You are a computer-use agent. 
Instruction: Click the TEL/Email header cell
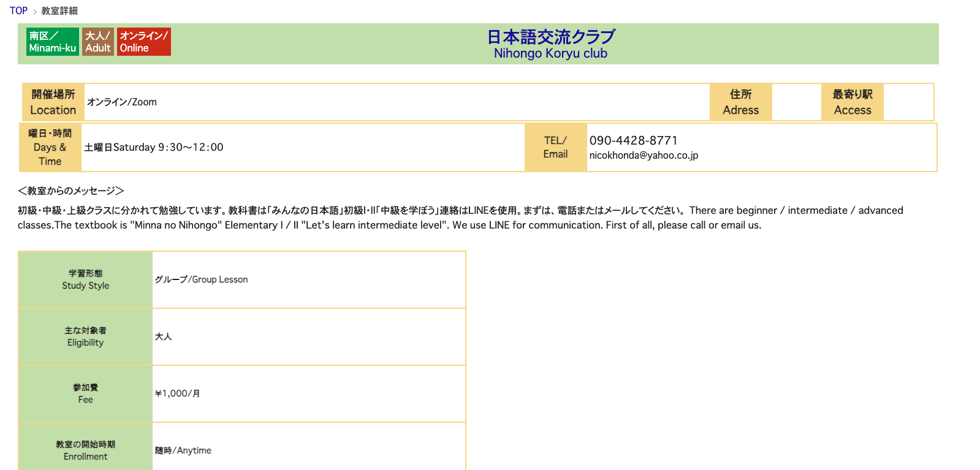(556, 148)
